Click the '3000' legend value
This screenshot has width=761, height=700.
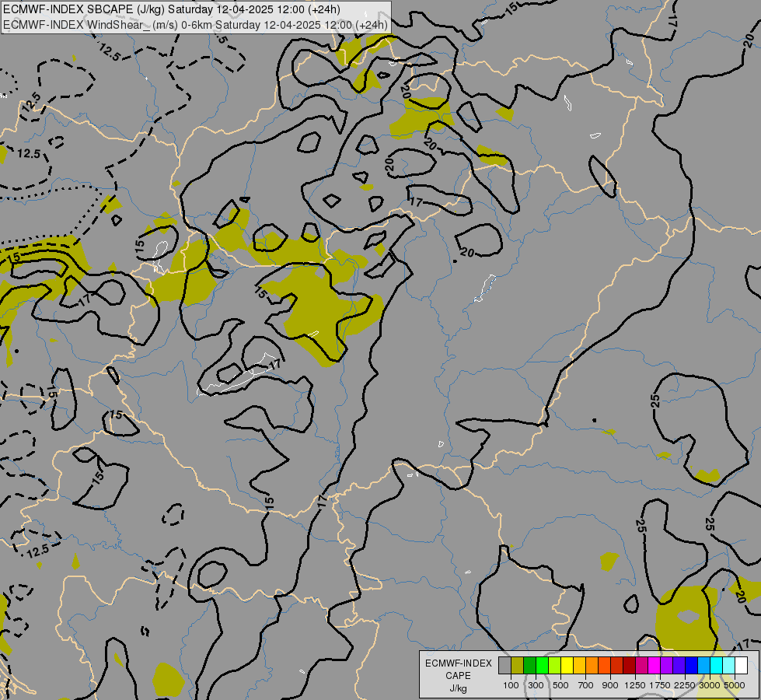[x=710, y=685]
